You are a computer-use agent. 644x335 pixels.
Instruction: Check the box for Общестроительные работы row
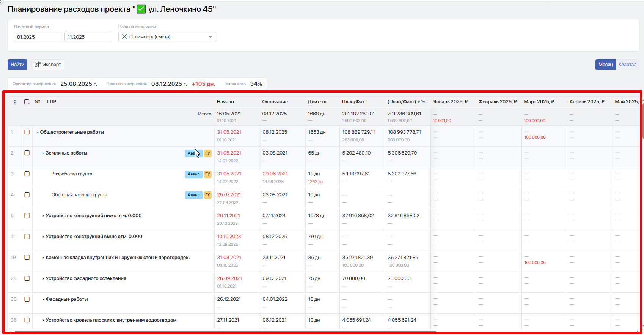tap(27, 132)
